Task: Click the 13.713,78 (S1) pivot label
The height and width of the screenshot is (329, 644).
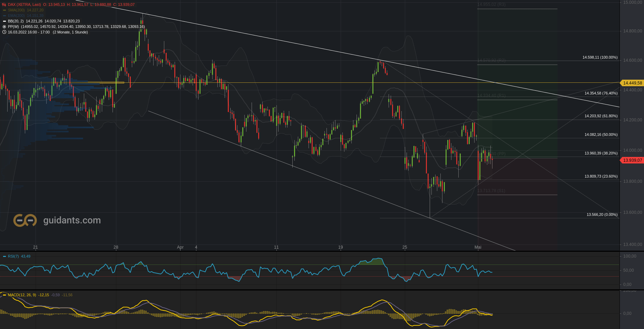Action: [x=491, y=191]
